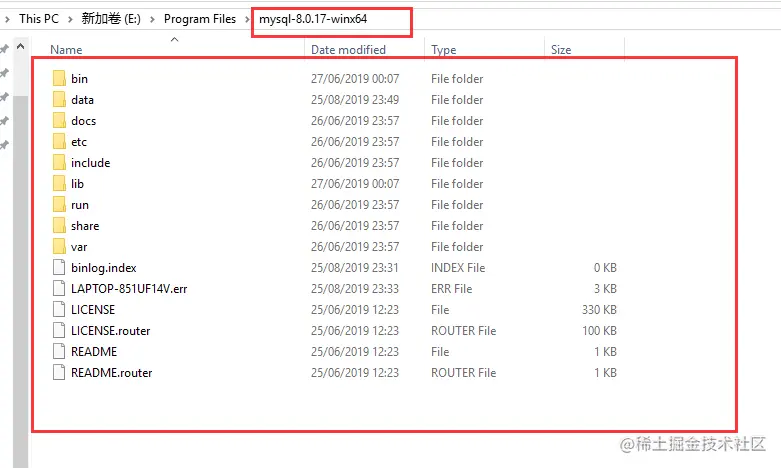The width and height of the screenshot is (781, 468).
Task: Click the share folder icon
Action: tap(59, 226)
